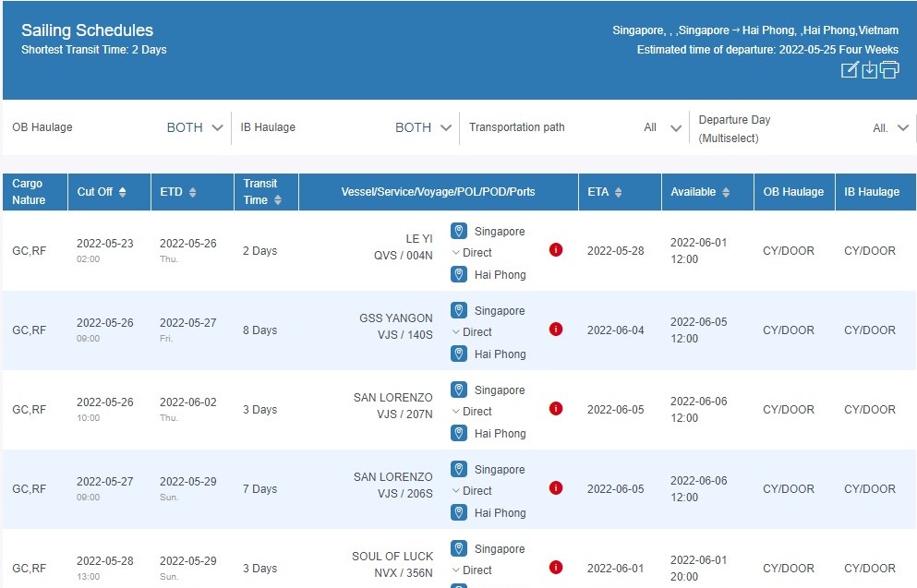This screenshot has width=917, height=588.
Task: Sort table by ETD column
Action: tap(192, 192)
